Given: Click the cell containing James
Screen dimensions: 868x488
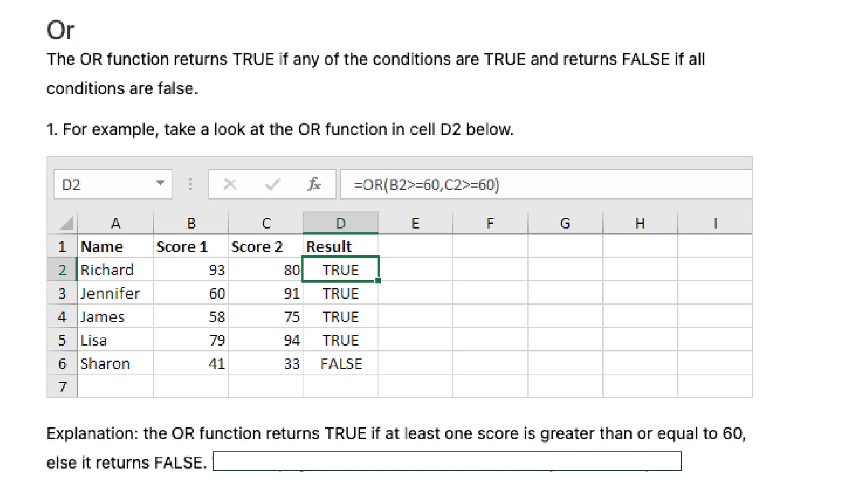Looking at the screenshot, I should point(115,316).
